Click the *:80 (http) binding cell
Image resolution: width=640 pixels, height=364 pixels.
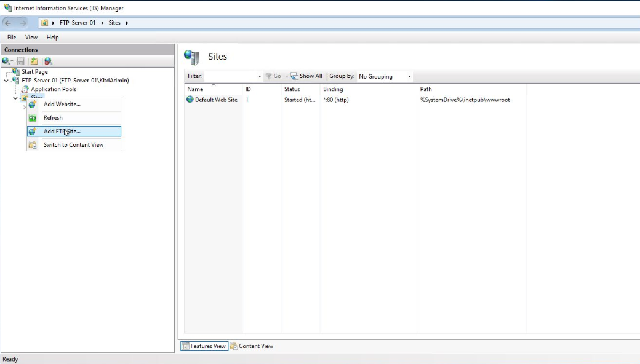coord(336,100)
